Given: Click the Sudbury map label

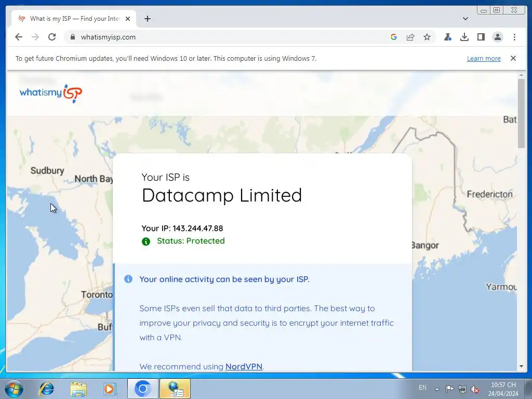Looking at the screenshot, I should pos(47,170).
